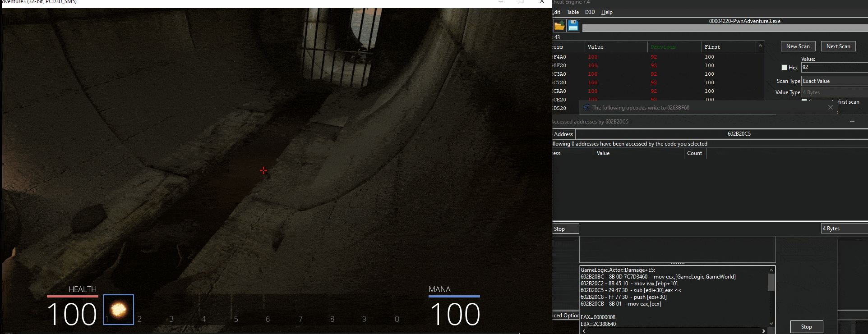Screen dimensions: 868x334
Task: Click the disassembly scroll up arrow
Action: [771, 270]
